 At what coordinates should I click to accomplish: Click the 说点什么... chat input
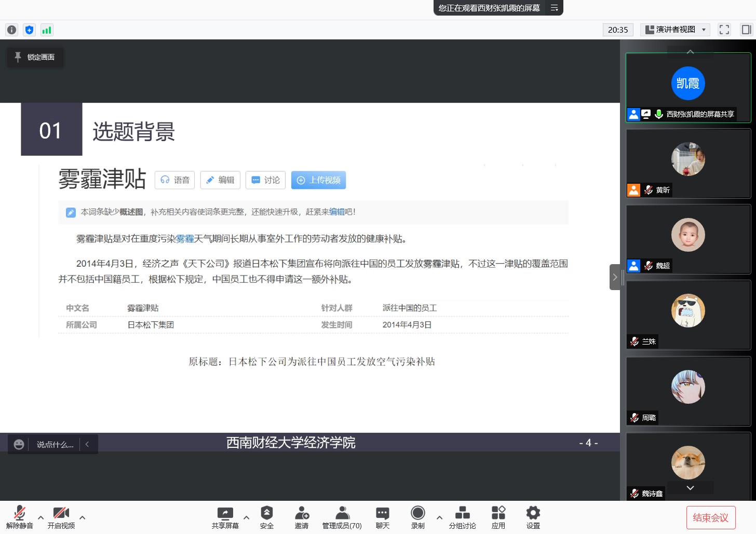[55, 444]
